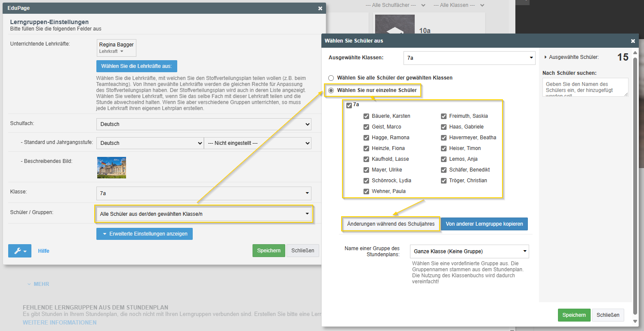Deselect student Wehner, Paula
Image resolution: width=644 pixels, height=331 pixels.
tap(366, 191)
